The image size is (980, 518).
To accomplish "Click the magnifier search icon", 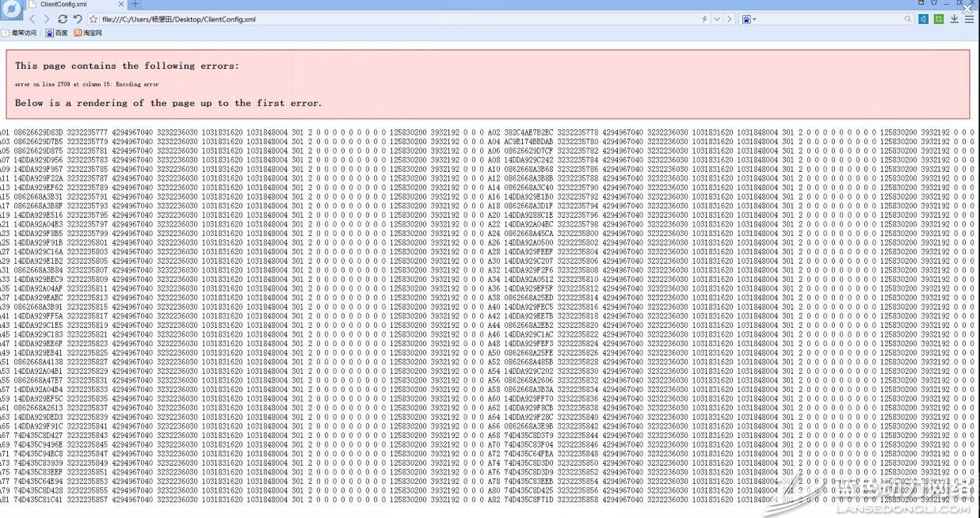I will tap(908, 19).
